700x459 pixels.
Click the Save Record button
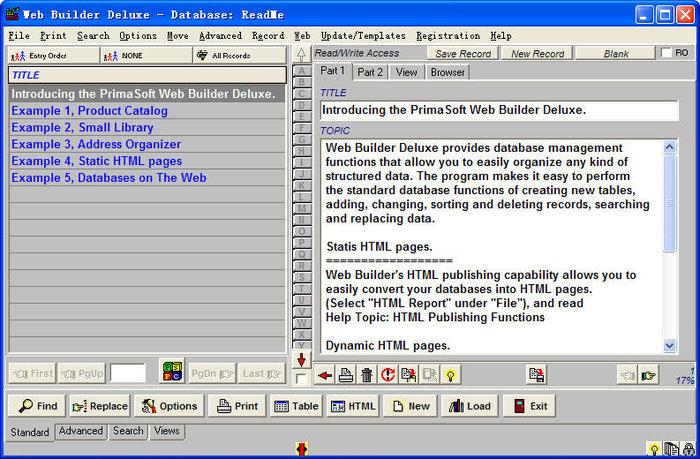tap(463, 54)
